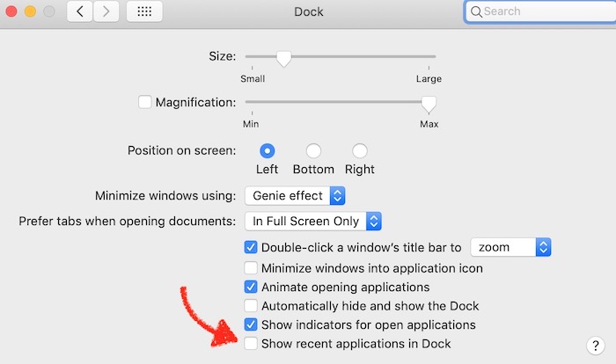Check Show recent applications in Dock
This screenshot has width=616, height=364.
[x=251, y=344]
